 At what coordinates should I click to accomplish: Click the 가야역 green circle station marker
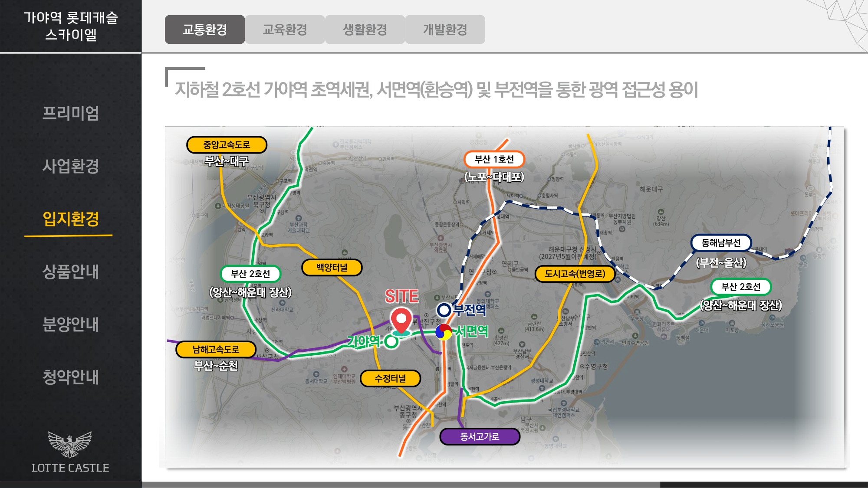click(391, 342)
